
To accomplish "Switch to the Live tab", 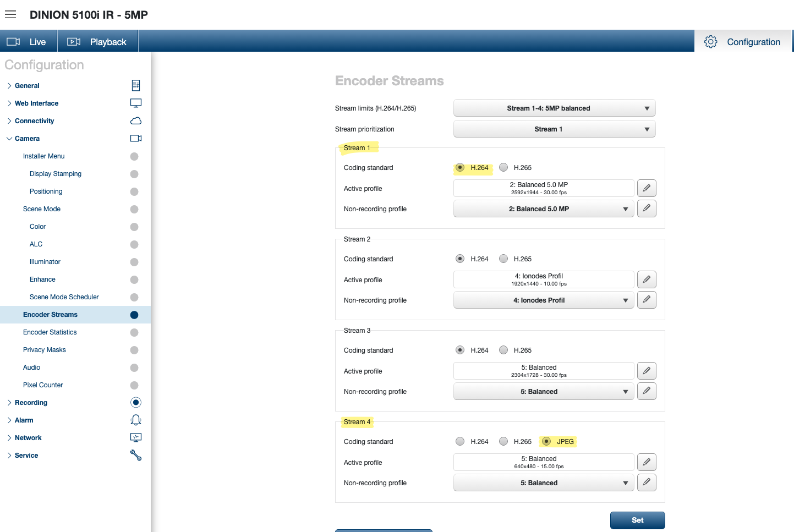I will [x=28, y=42].
